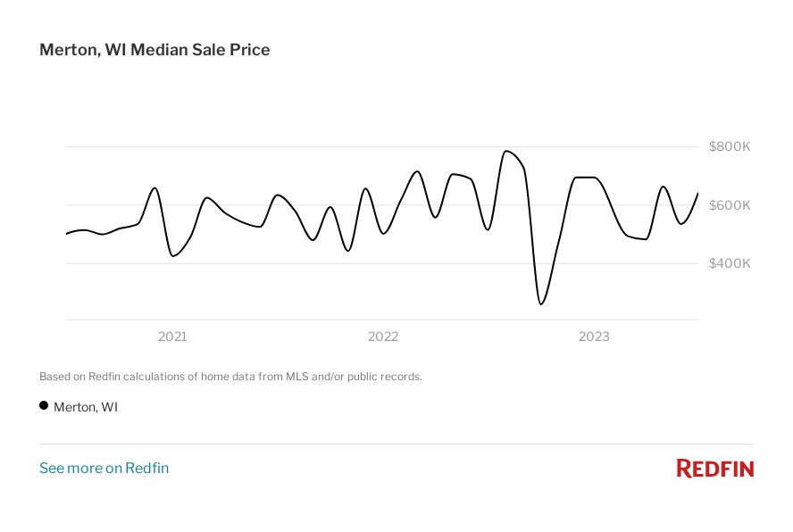Click the leftmost starting point of the price line
The height and width of the screenshot is (532, 793).
(67, 234)
